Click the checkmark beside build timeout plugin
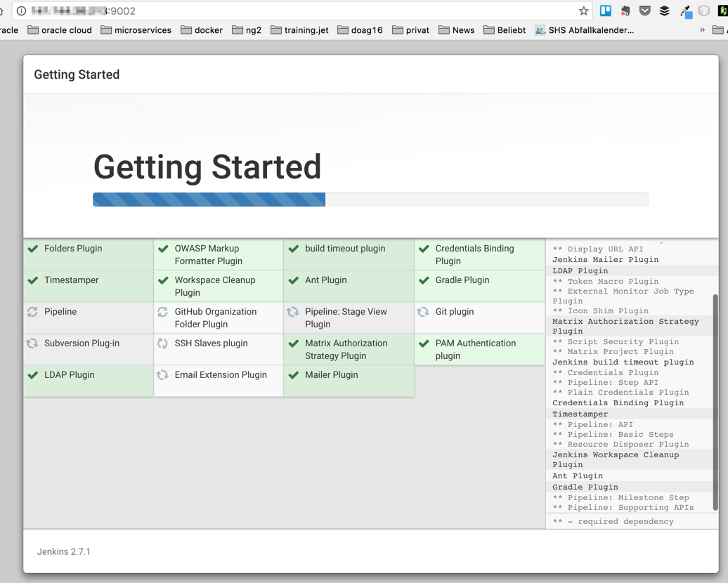This screenshot has height=583, width=728. [x=294, y=249]
